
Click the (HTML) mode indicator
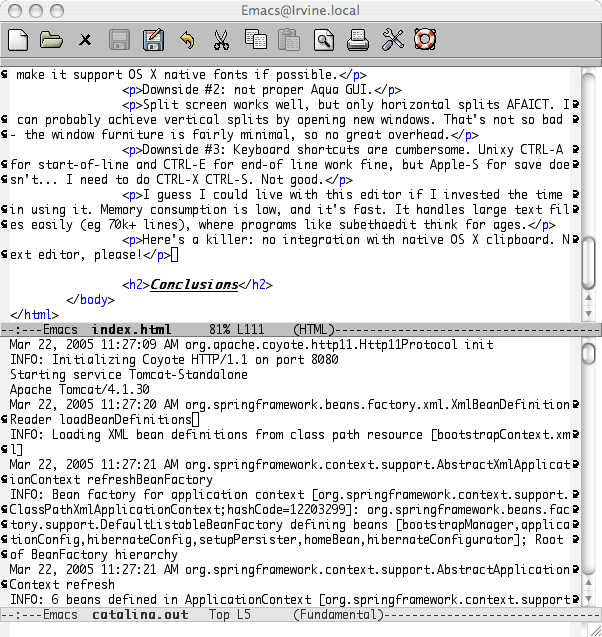pos(314,329)
